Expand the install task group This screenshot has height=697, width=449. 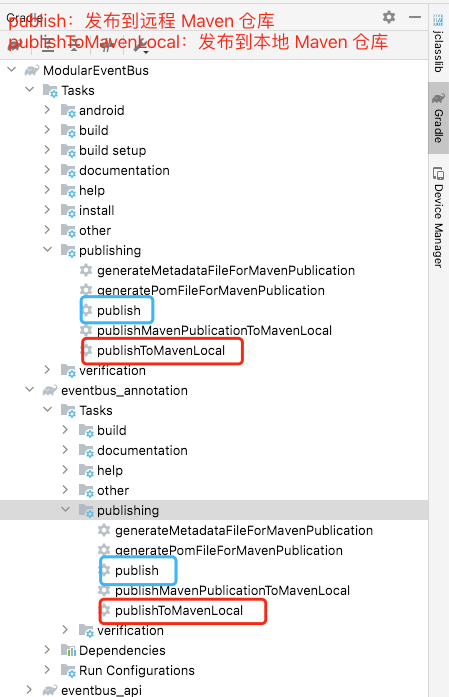(48, 210)
